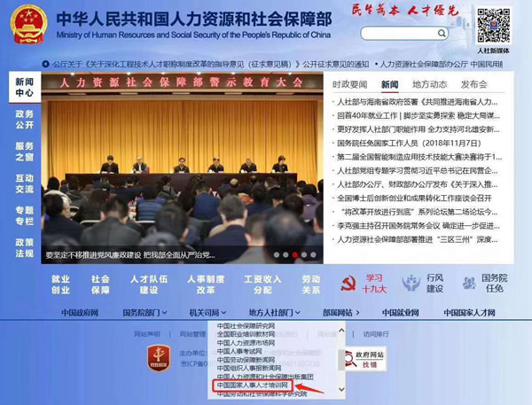Select 中国组织人事报新闻网 in dropdown list
Image resolution: width=532 pixels, height=405 pixels.
[249, 368]
